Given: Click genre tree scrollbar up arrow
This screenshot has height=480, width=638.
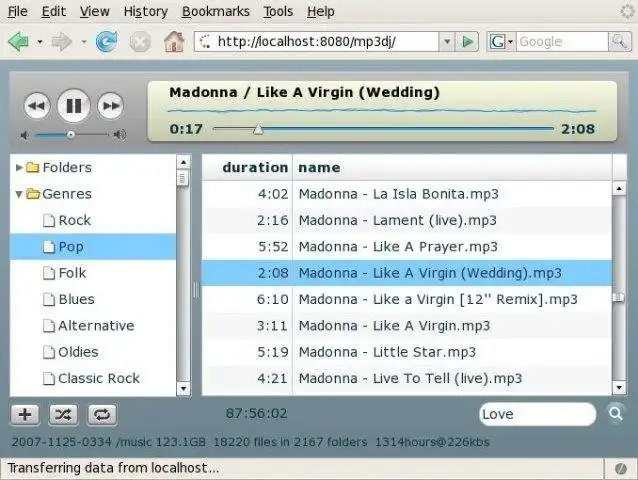Looking at the screenshot, I should (184, 162).
